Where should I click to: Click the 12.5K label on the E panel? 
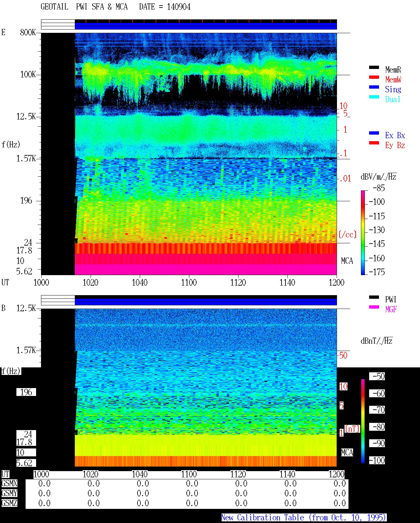pos(26,117)
